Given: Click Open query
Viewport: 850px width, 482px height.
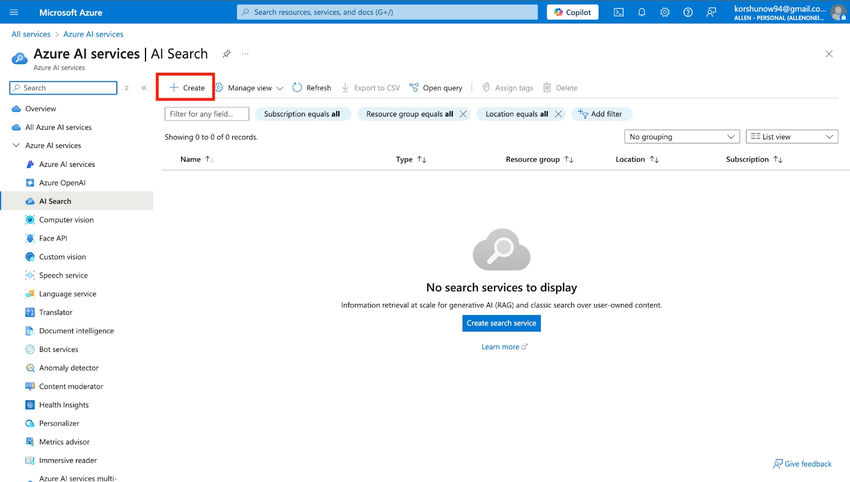Looking at the screenshot, I should click(x=436, y=88).
